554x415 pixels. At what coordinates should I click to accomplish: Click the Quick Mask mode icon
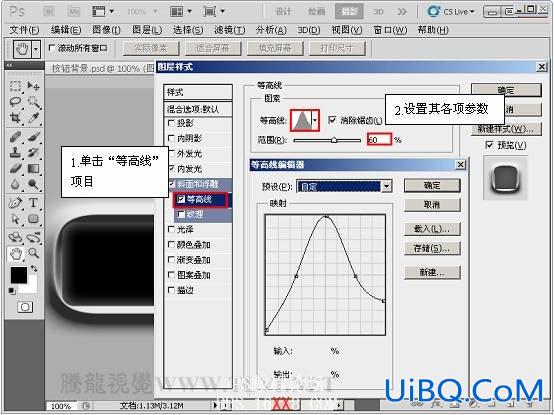point(25,307)
